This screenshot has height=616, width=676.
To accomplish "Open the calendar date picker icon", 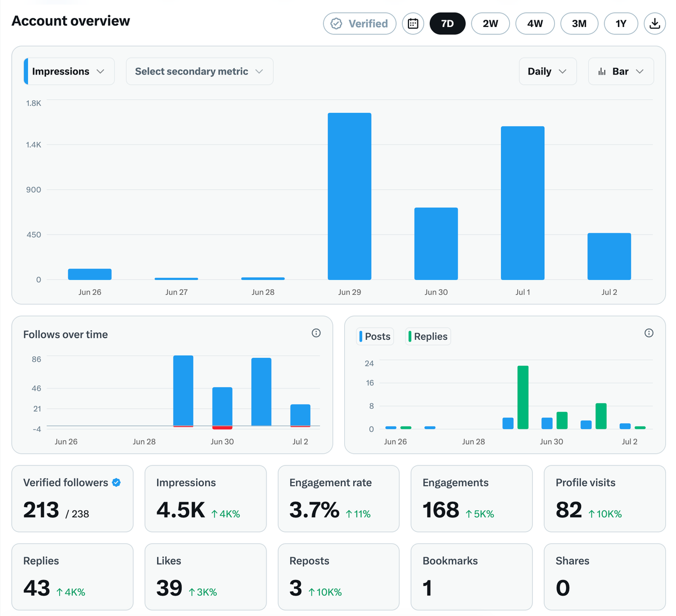I will click(413, 24).
